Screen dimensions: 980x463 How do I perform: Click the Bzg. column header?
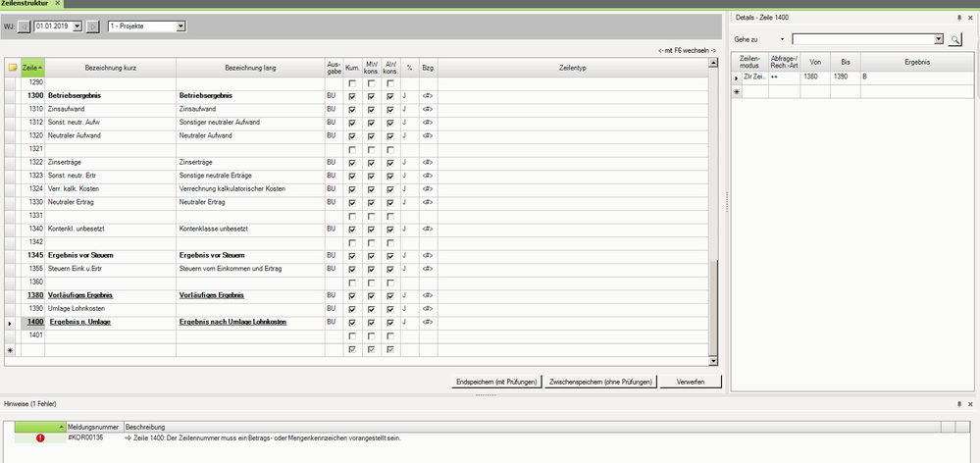(x=428, y=68)
